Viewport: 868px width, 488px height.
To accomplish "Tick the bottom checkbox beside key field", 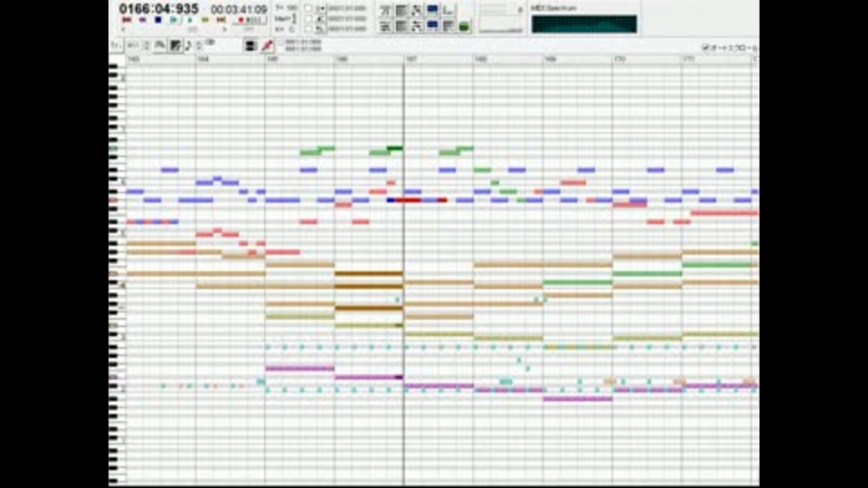I will (x=307, y=29).
